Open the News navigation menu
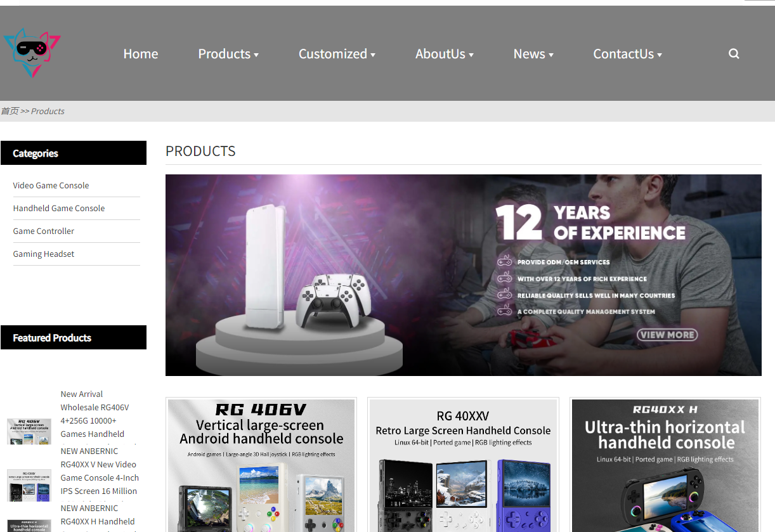The image size is (775, 532). [x=533, y=54]
